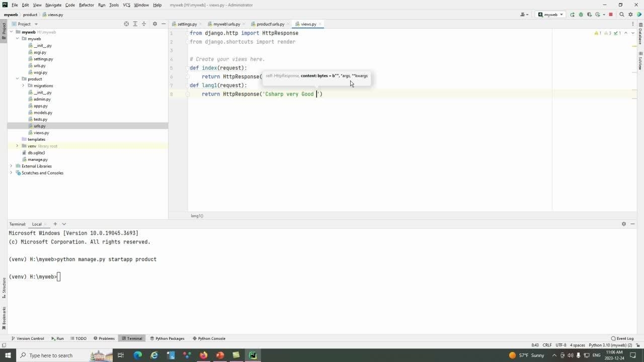
Task: Open the myweb run configuration dropdown
Action: click(551, 15)
